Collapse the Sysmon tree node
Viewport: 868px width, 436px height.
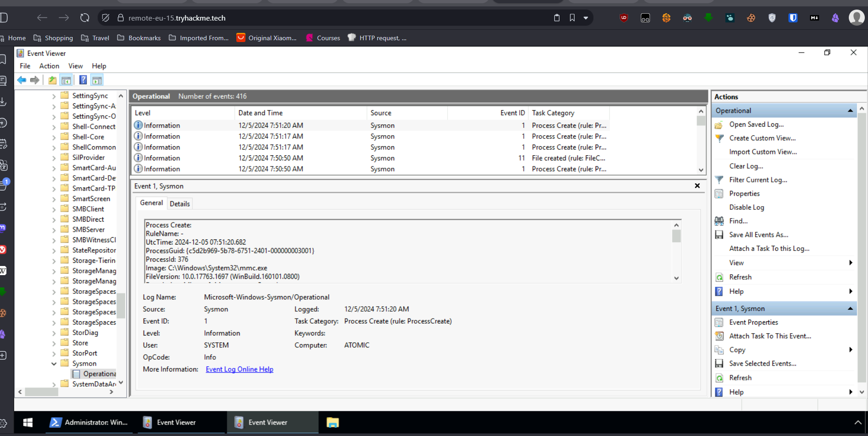point(54,364)
